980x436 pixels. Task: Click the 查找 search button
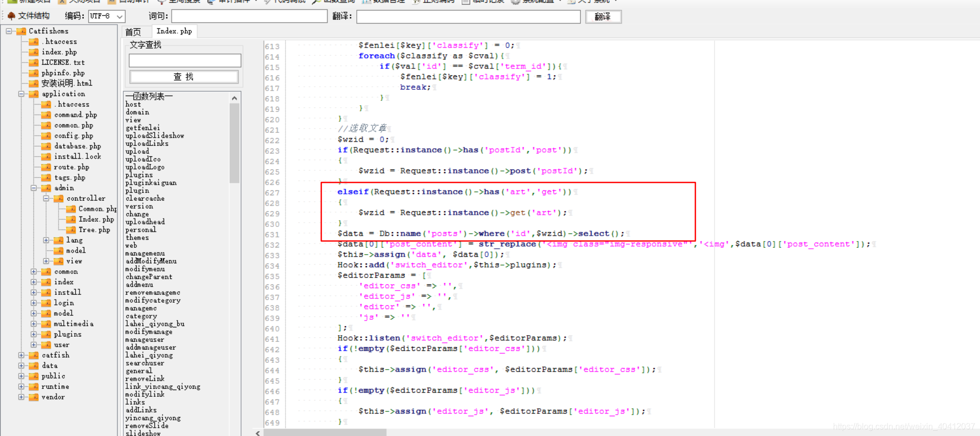tap(184, 77)
